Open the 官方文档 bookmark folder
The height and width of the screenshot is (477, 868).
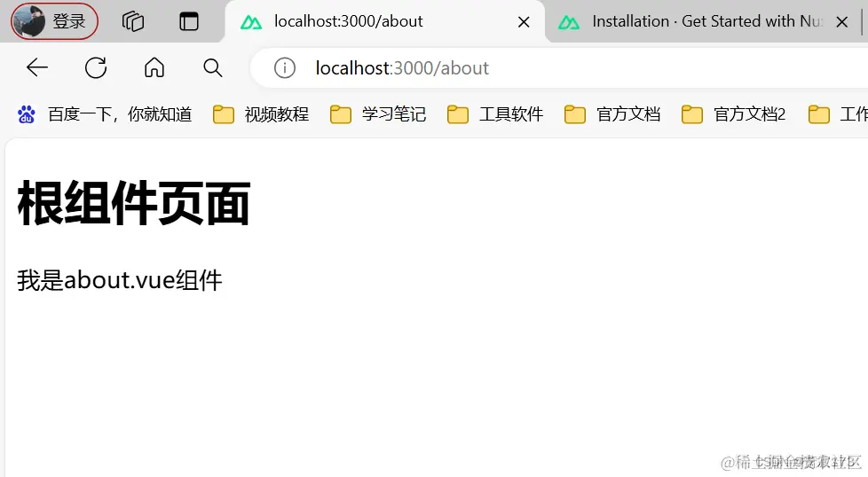pyautogui.click(x=612, y=114)
